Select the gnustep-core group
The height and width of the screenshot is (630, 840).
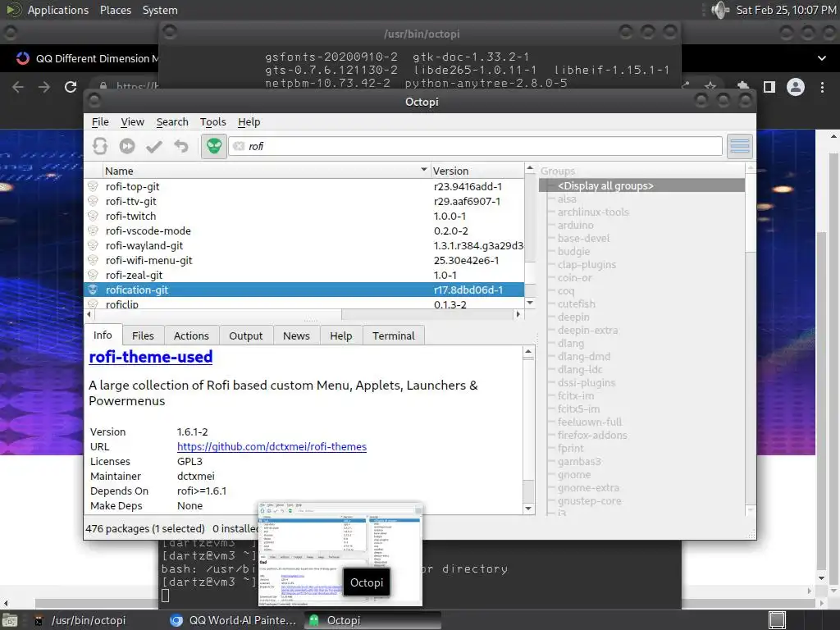[x=589, y=501]
